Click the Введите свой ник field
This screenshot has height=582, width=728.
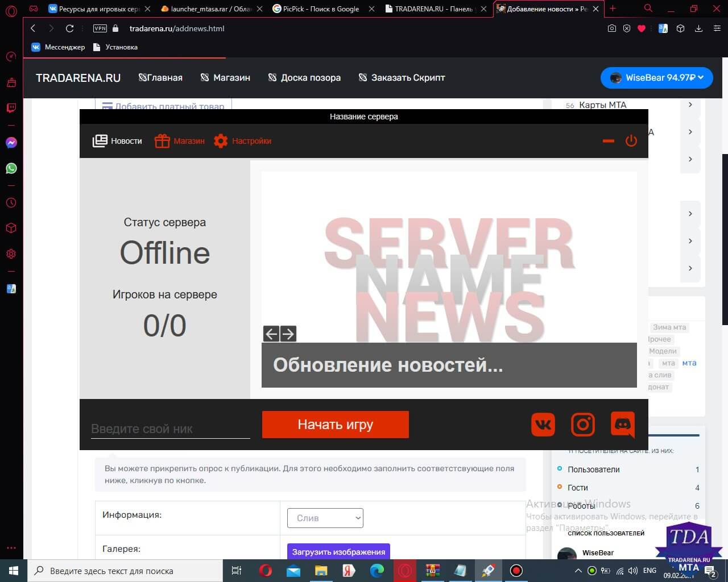pos(171,429)
